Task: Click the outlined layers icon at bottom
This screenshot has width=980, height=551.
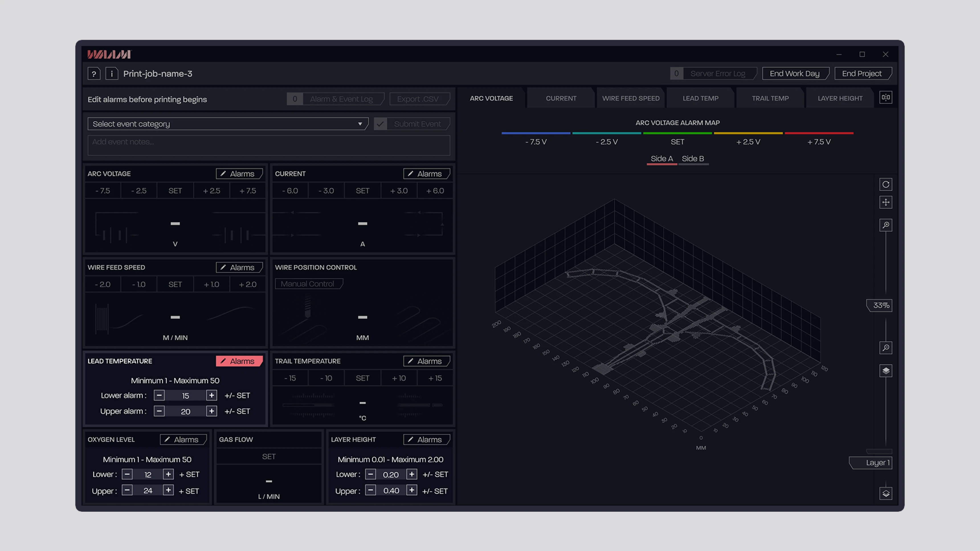Action: click(x=886, y=493)
